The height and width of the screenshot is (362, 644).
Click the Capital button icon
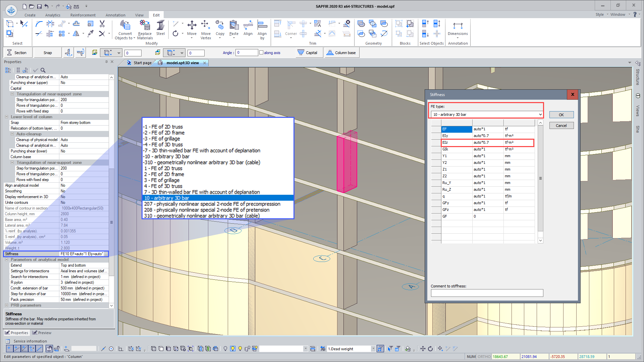pos(301,53)
